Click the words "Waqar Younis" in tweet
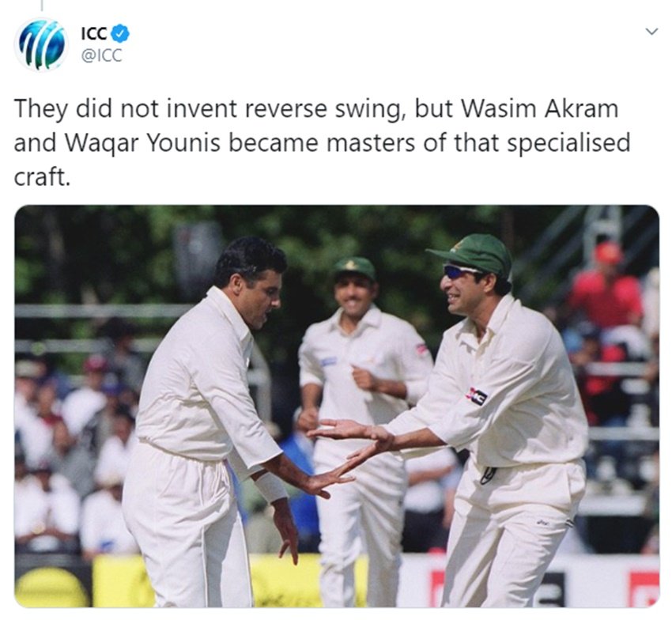Screen dimensions: 672x620 (x=142, y=144)
